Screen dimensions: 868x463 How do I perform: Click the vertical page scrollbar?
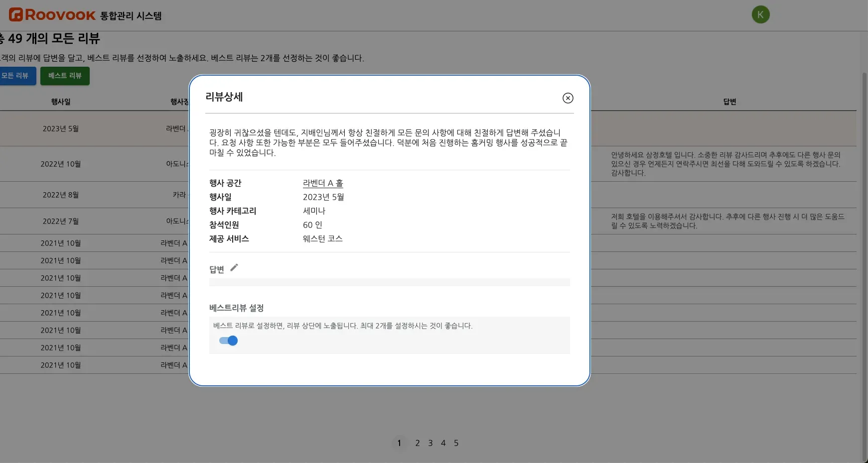(865, 249)
